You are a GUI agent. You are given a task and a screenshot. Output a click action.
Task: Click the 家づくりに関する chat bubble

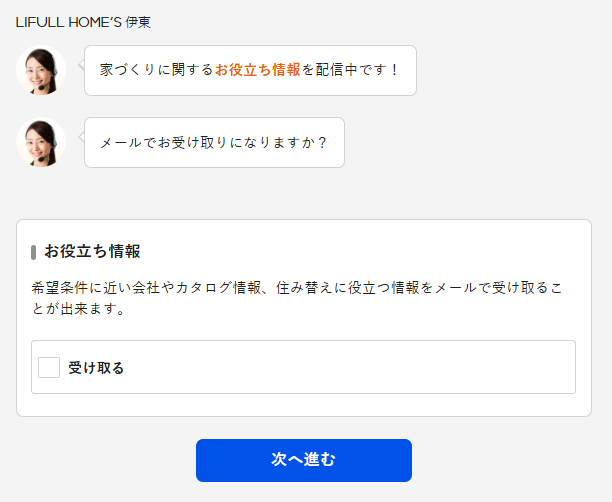tap(250, 70)
